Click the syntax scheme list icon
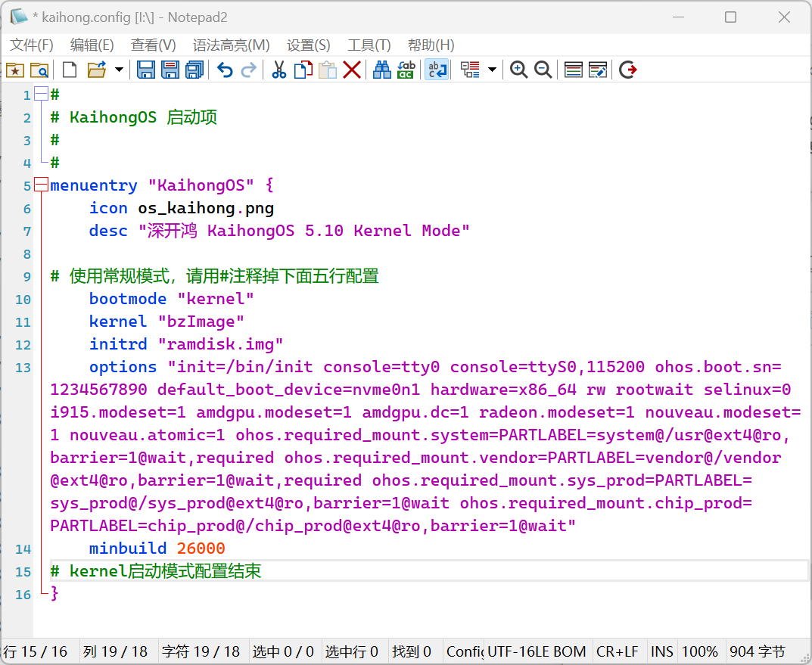The image size is (812, 665). click(x=470, y=70)
